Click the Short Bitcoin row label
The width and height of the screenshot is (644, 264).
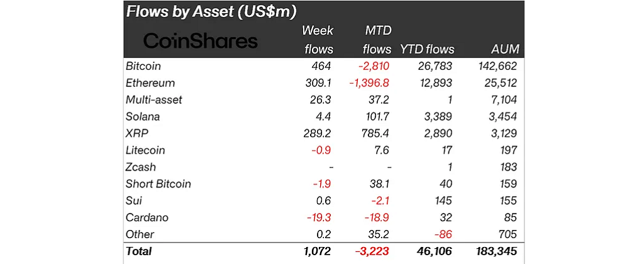coord(158,184)
